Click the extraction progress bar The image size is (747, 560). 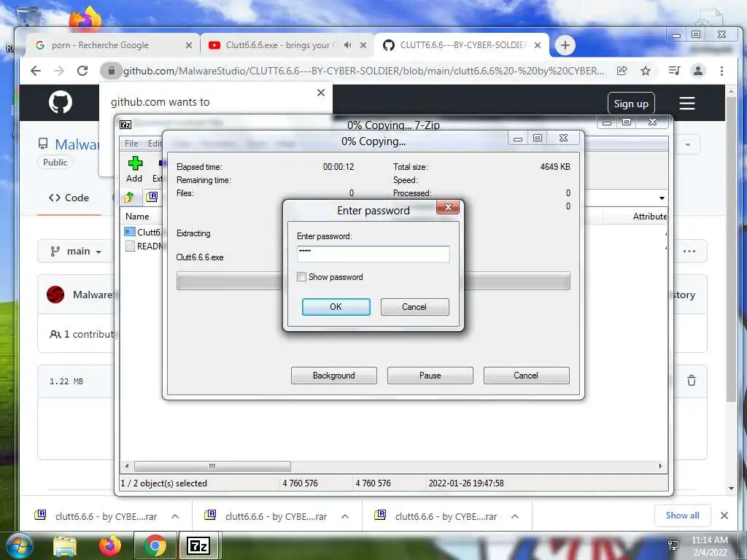(373, 281)
